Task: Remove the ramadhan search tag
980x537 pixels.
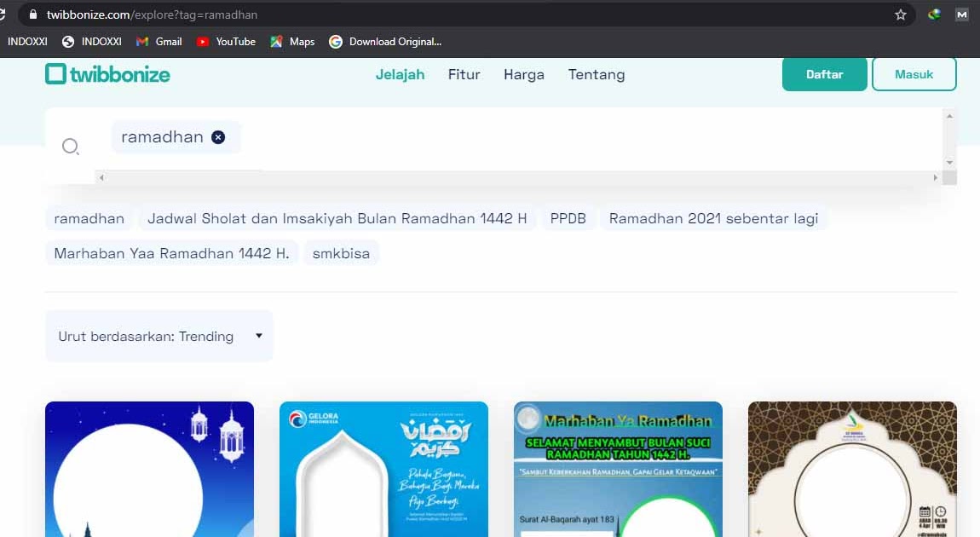Action: 218,137
